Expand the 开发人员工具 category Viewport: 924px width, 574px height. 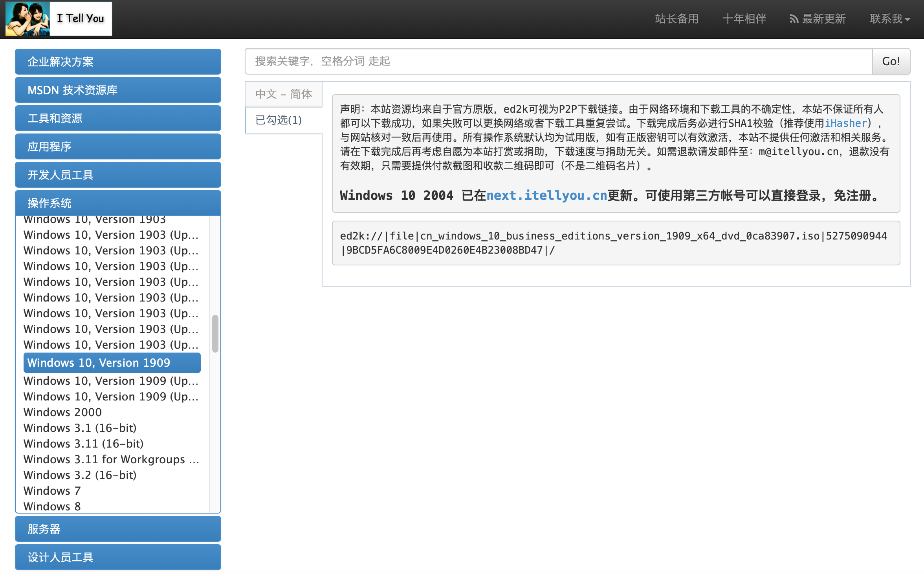pos(118,175)
